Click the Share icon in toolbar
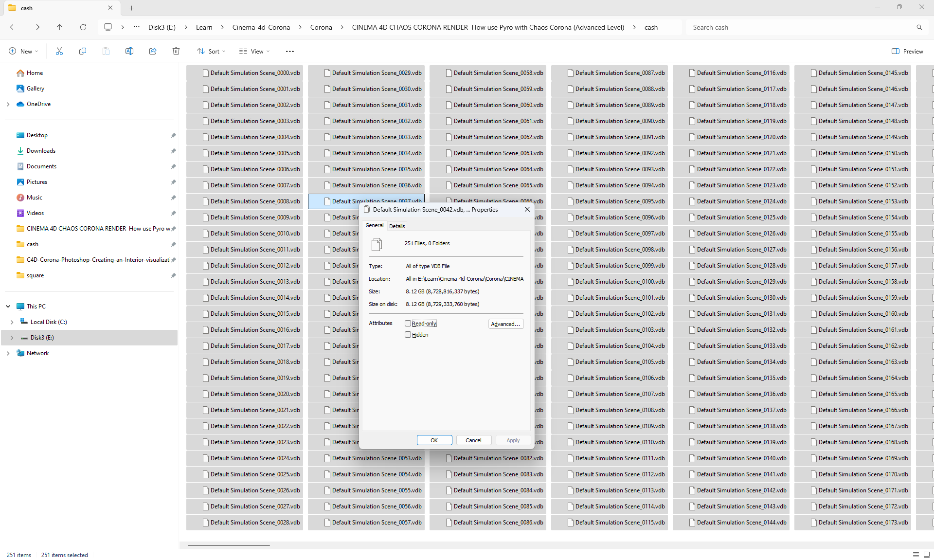The image size is (934, 560). pyautogui.click(x=153, y=51)
